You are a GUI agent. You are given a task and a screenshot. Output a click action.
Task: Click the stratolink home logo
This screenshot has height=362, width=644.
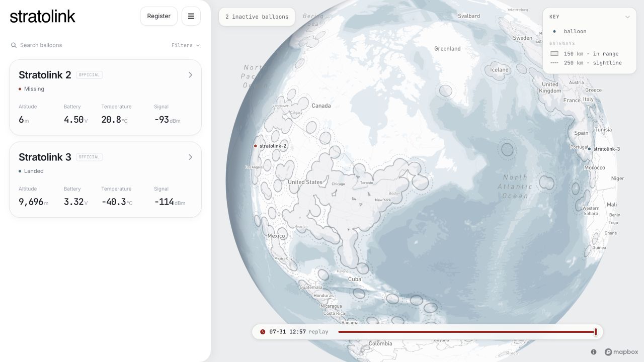pos(42,16)
